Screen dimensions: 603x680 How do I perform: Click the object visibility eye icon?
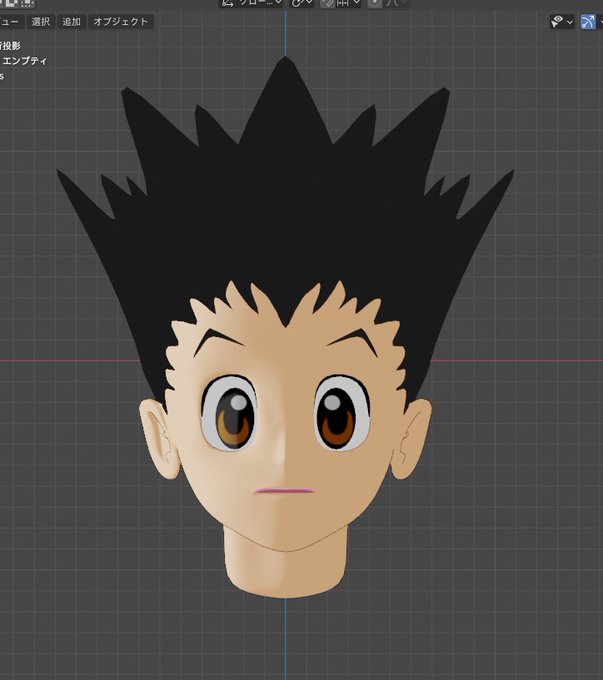[557, 21]
